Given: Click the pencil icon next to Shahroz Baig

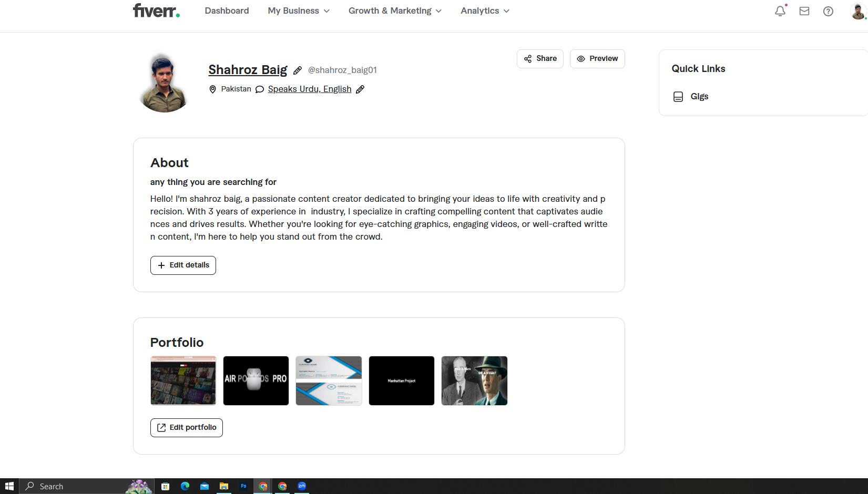Looking at the screenshot, I should 298,70.
